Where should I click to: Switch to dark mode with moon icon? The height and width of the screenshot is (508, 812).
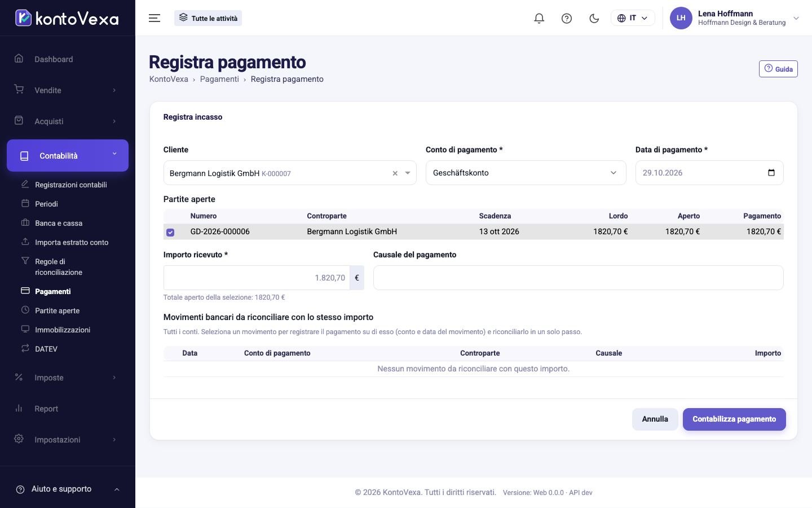coord(594,18)
